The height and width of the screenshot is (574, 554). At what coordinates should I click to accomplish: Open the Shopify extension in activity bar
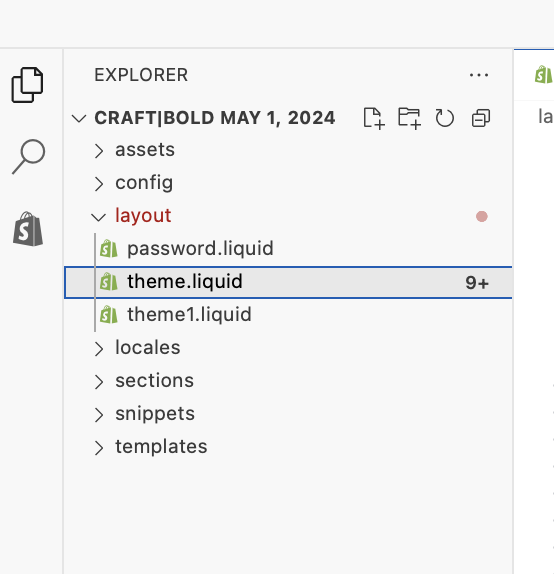point(28,229)
